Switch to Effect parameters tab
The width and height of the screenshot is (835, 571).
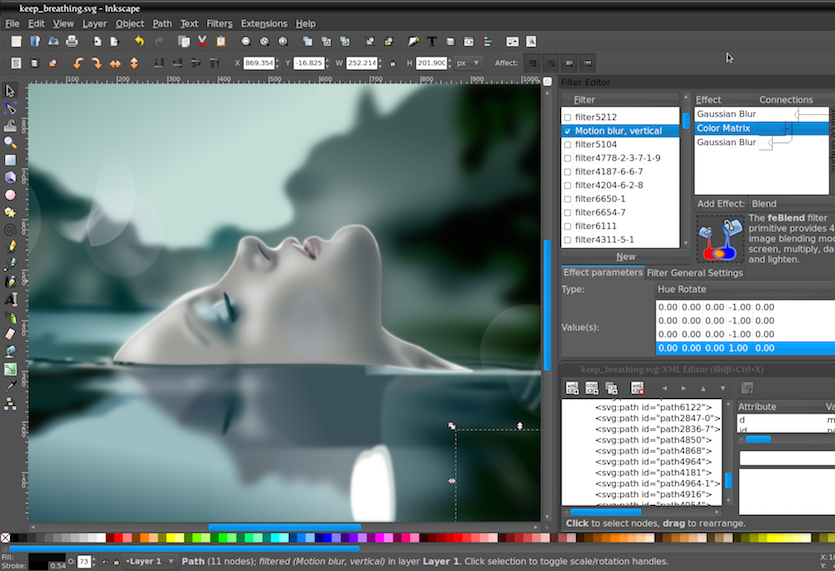(x=603, y=272)
